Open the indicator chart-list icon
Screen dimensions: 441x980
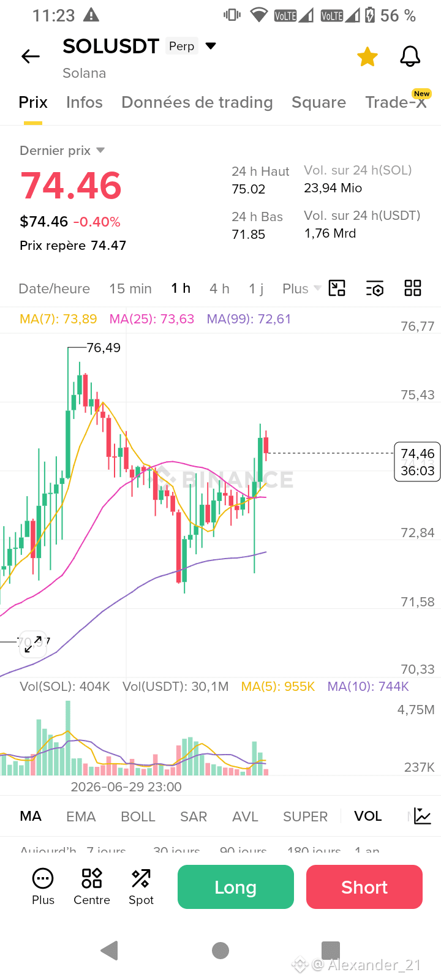pyautogui.click(x=423, y=816)
